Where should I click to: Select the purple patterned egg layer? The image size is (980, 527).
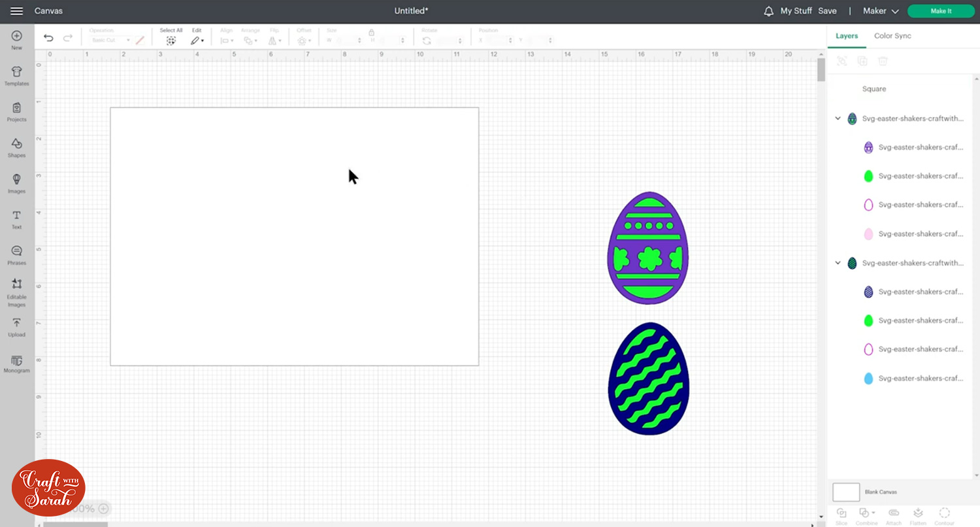912,147
